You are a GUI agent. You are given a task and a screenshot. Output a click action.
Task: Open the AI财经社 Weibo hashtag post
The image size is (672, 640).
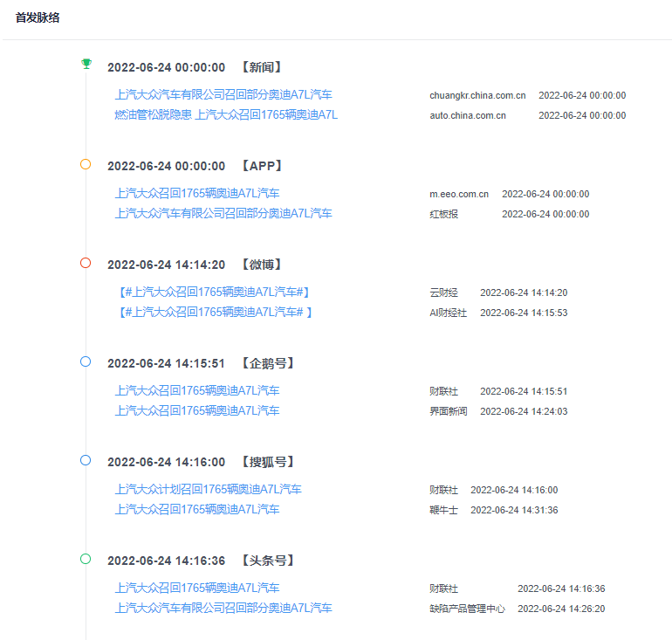point(215,312)
